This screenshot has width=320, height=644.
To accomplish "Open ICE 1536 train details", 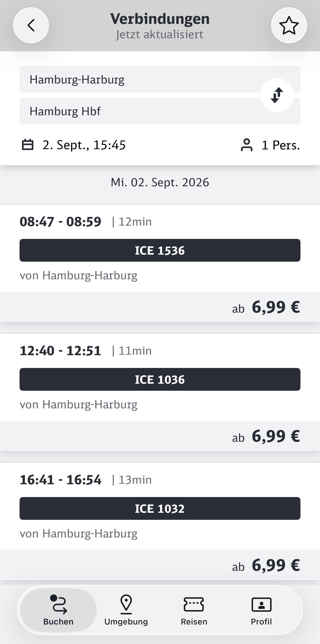I will pos(160,250).
